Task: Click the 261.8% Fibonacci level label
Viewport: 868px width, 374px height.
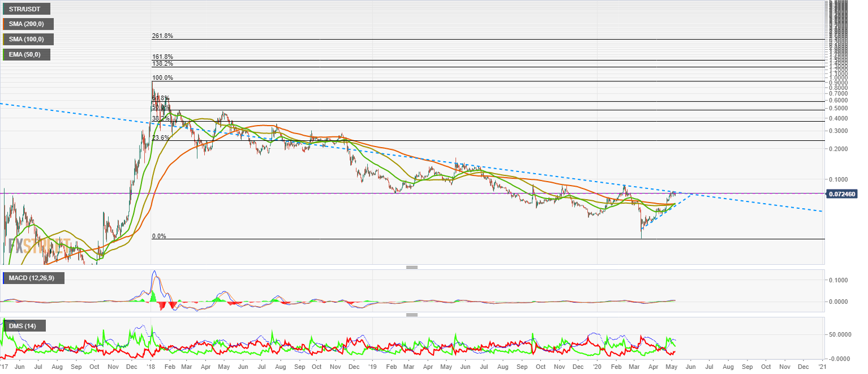Action: click(162, 36)
